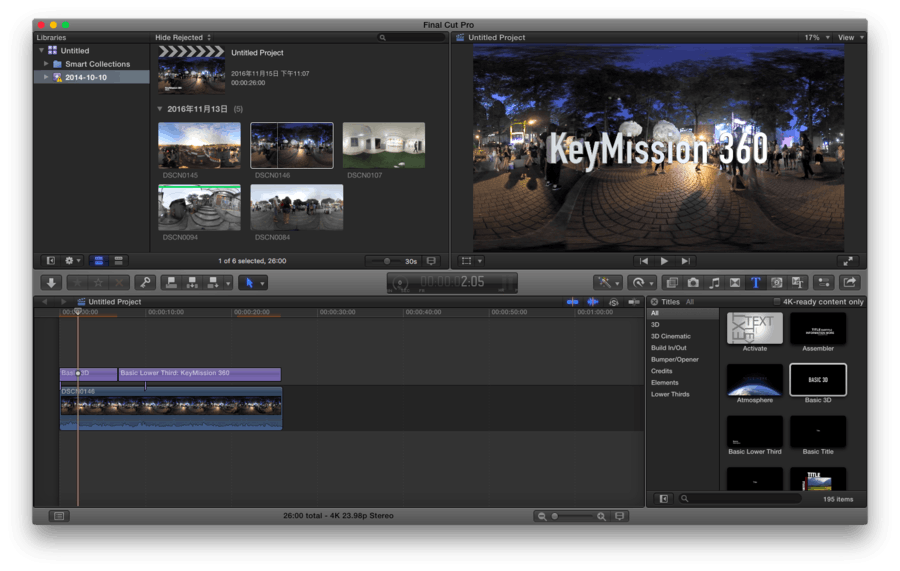
Task: Toggle the Timeline Index button
Action: 59,516
